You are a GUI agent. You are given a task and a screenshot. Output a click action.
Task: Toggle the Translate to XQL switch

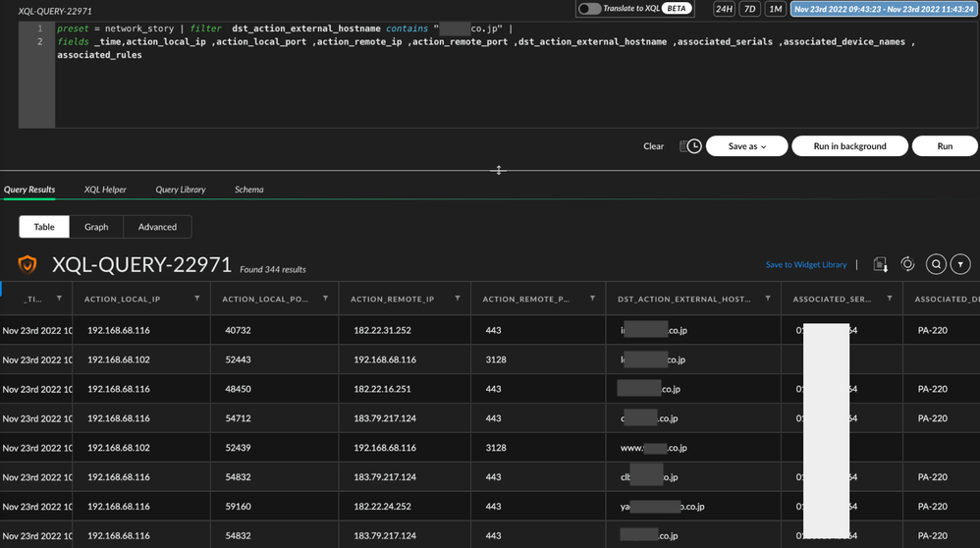tap(589, 9)
